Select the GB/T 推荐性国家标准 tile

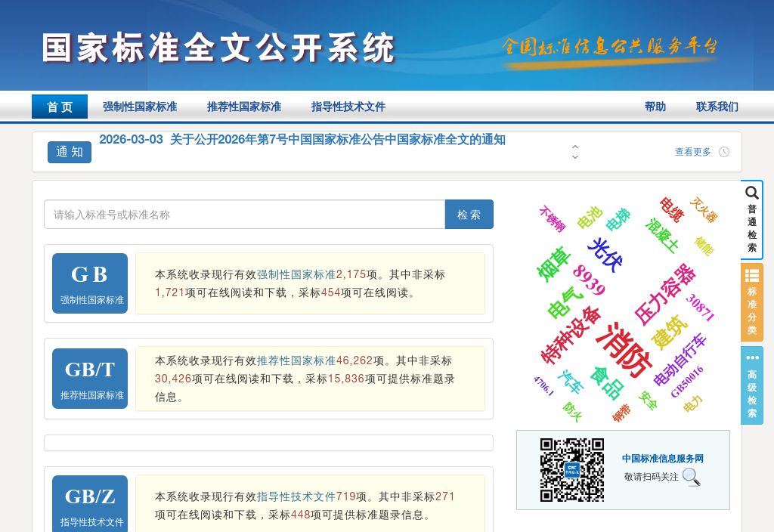point(89,378)
